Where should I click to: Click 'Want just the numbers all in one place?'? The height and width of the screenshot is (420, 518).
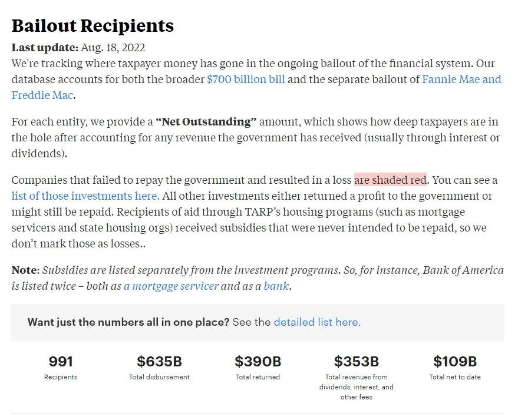[128, 322]
